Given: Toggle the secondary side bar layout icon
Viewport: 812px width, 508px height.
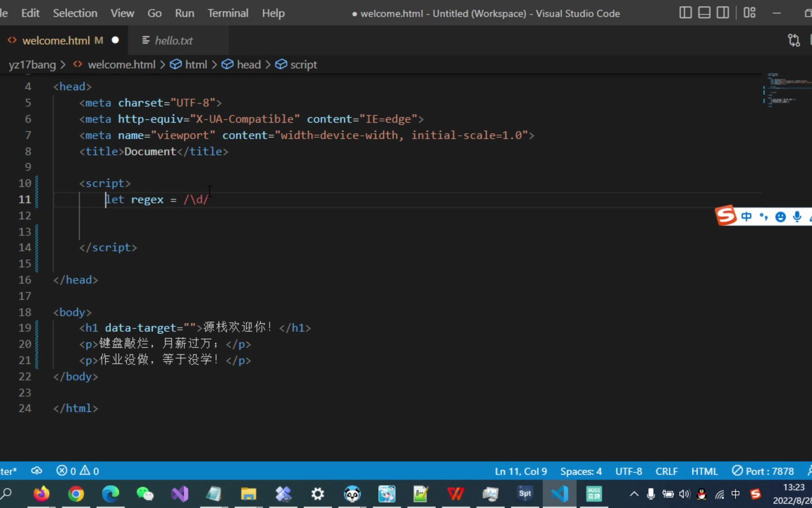Looking at the screenshot, I should pyautogui.click(x=723, y=13).
